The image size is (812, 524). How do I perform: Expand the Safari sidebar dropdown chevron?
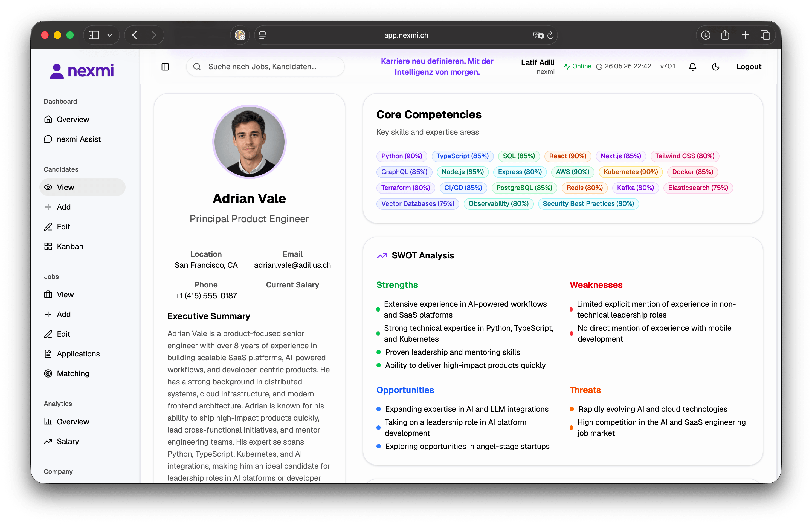coord(110,35)
